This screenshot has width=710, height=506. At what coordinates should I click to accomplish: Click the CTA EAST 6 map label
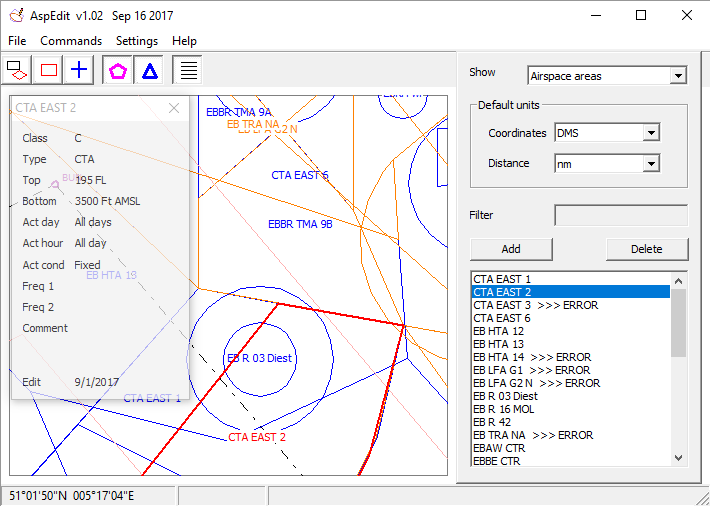coord(300,175)
